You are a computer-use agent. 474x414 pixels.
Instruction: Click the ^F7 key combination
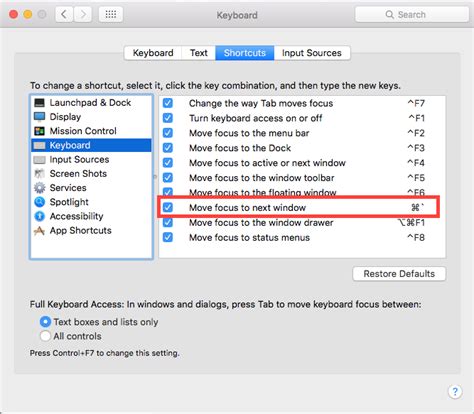pyautogui.click(x=416, y=103)
